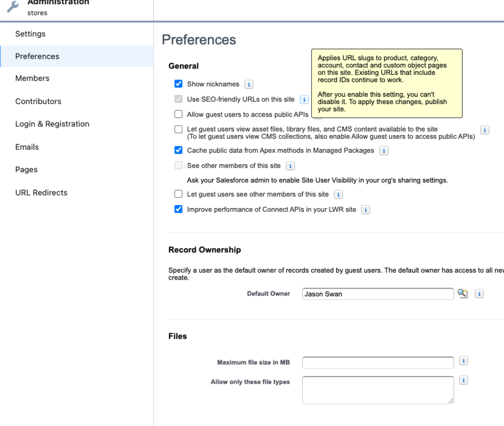Viewport: 504px width, 426px height.
Task: Click the General section heading
Action: (x=183, y=66)
